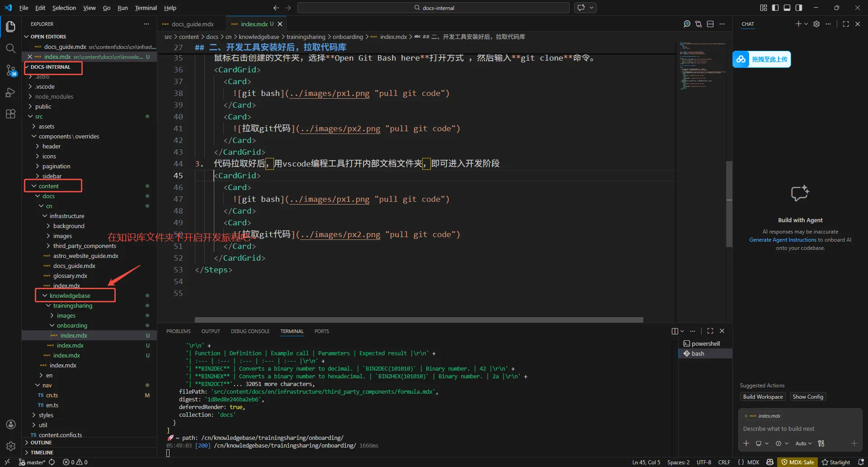
Task: Open editor More Actions ellipsis menu
Action: point(722,24)
